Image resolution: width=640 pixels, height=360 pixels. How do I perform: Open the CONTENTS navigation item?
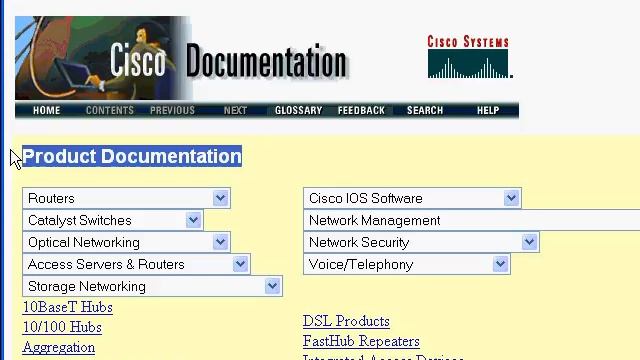[x=110, y=110]
